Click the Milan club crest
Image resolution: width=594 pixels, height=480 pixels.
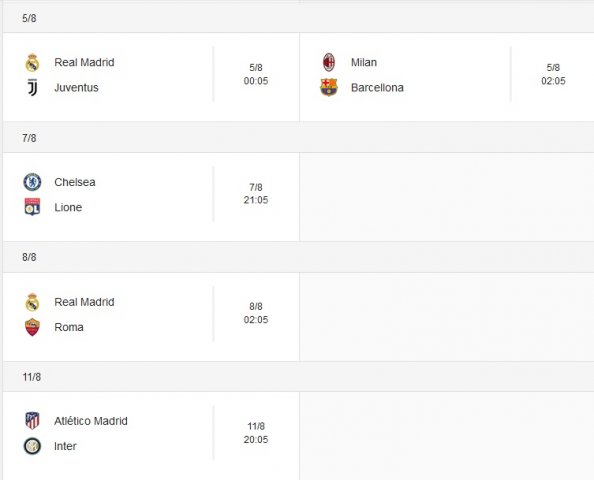(x=329, y=63)
